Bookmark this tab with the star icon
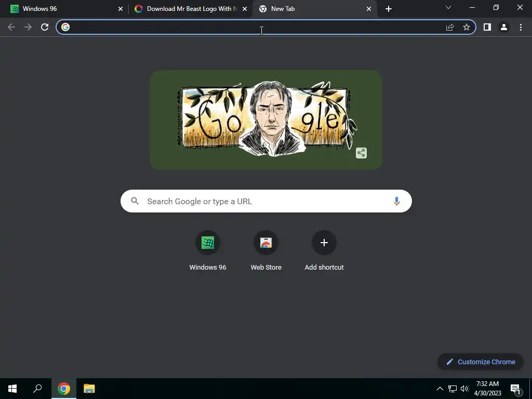Screen dimensions: 532x399 [x=467, y=27]
